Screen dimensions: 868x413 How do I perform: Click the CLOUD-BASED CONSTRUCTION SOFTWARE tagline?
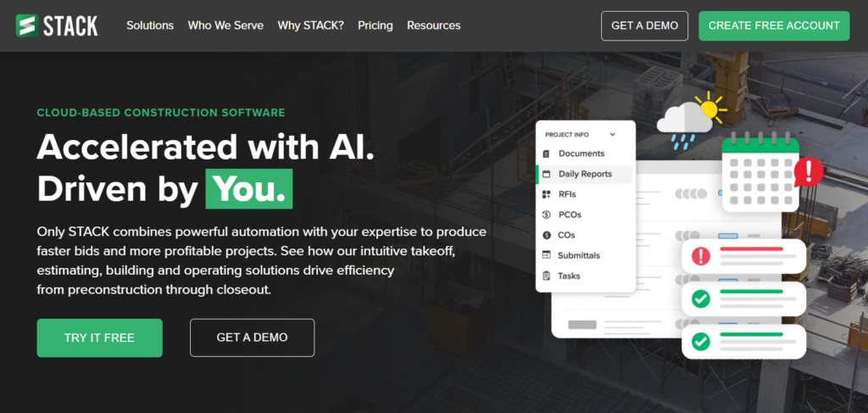tap(161, 113)
